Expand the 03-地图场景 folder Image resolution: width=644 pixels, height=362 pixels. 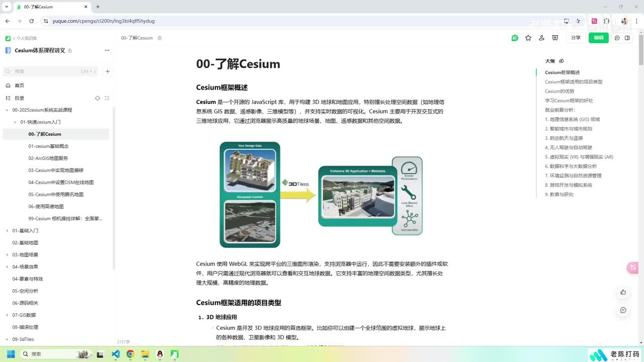click(x=7, y=255)
